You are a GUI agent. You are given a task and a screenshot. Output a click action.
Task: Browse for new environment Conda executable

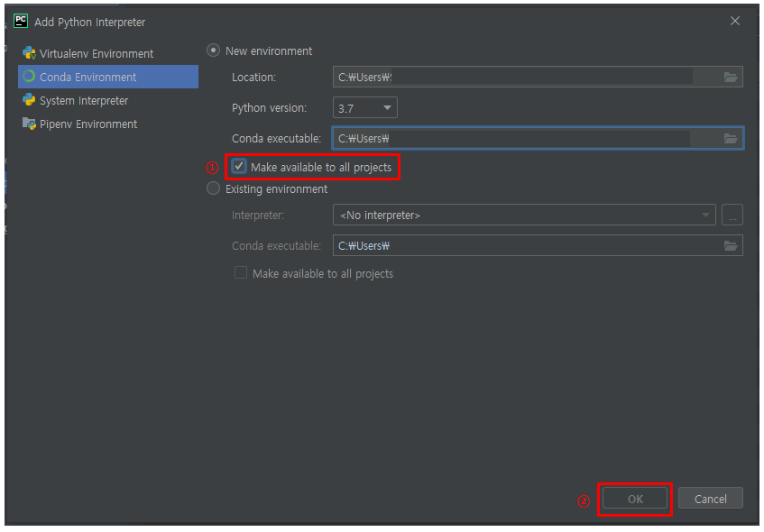click(730, 138)
